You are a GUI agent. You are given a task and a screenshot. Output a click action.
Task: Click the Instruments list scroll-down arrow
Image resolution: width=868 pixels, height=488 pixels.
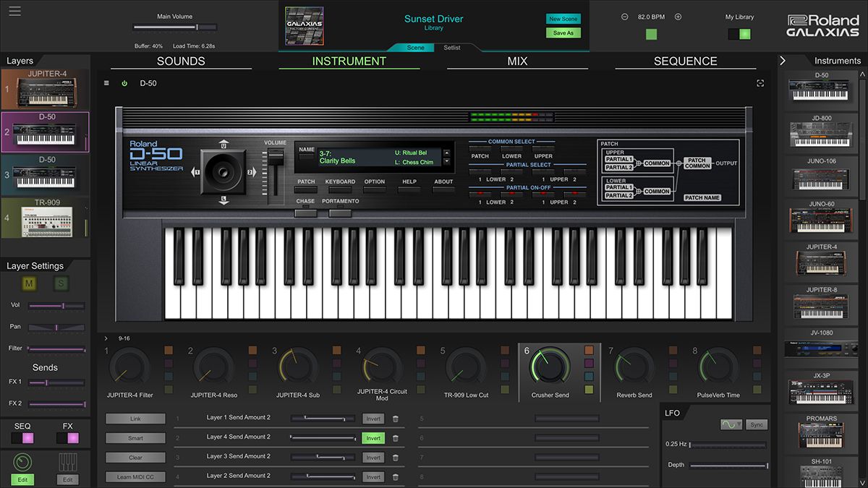pos(862,481)
